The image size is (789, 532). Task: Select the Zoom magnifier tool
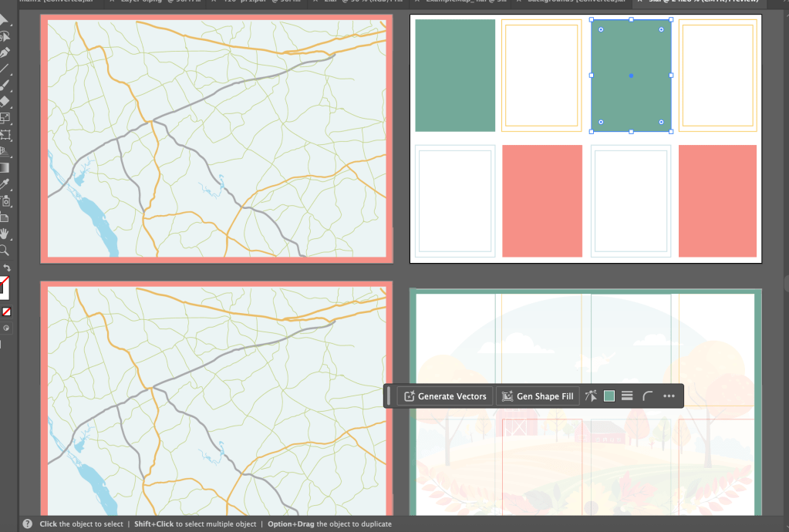click(x=5, y=251)
